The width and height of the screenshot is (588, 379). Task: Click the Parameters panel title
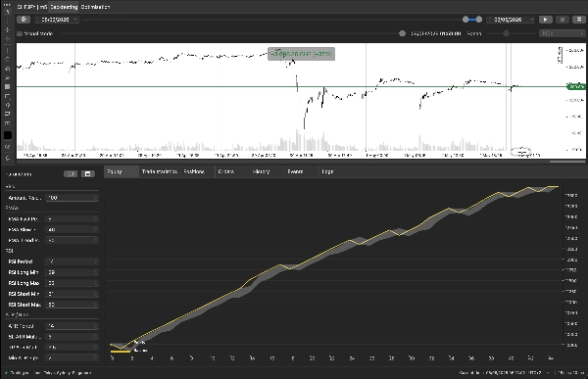click(x=19, y=174)
